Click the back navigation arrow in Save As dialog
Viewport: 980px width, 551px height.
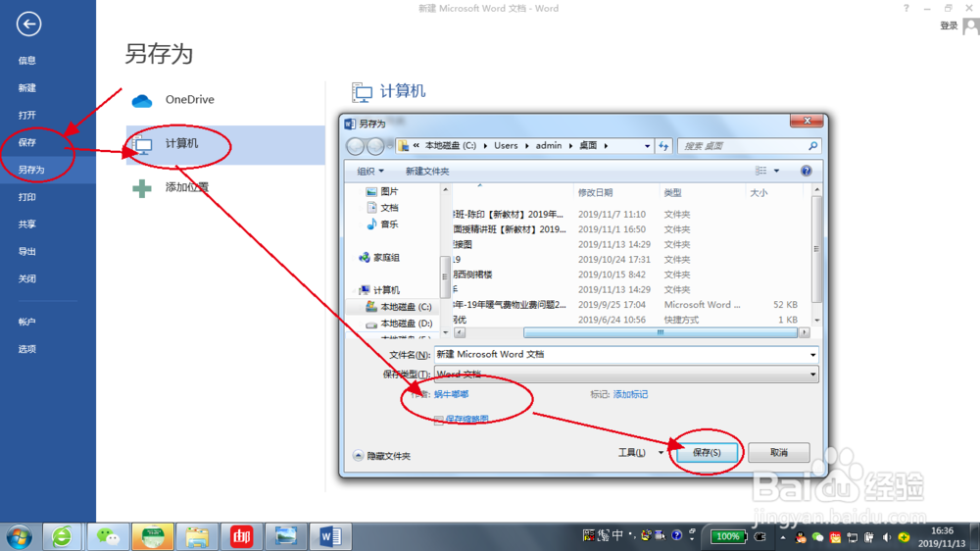[x=355, y=146]
